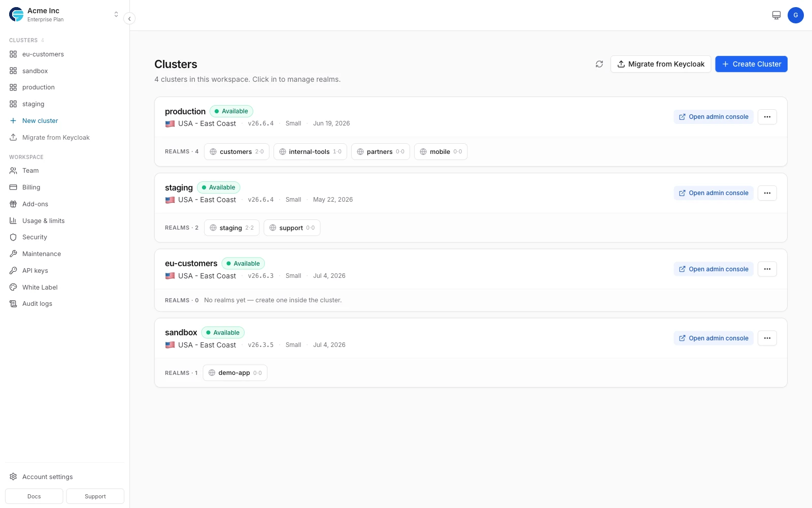Click the Docs button

tap(34, 496)
